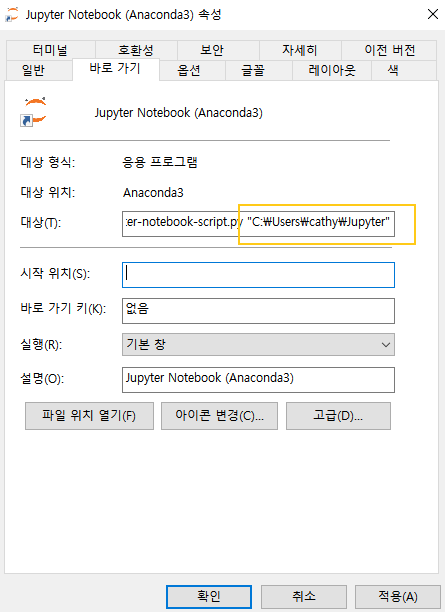Confirm with the 확인 button

point(209,597)
